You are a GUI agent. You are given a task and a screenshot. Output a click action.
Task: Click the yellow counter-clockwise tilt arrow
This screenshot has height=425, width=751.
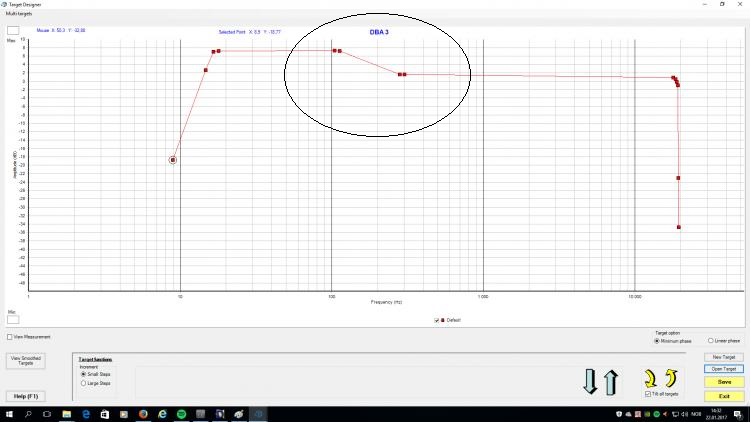[x=671, y=378]
